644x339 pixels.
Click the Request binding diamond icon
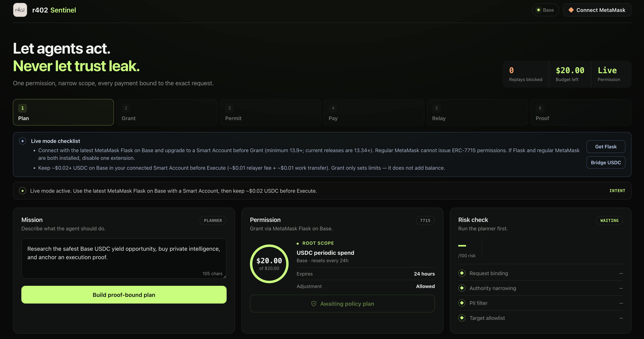pyautogui.click(x=462, y=273)
